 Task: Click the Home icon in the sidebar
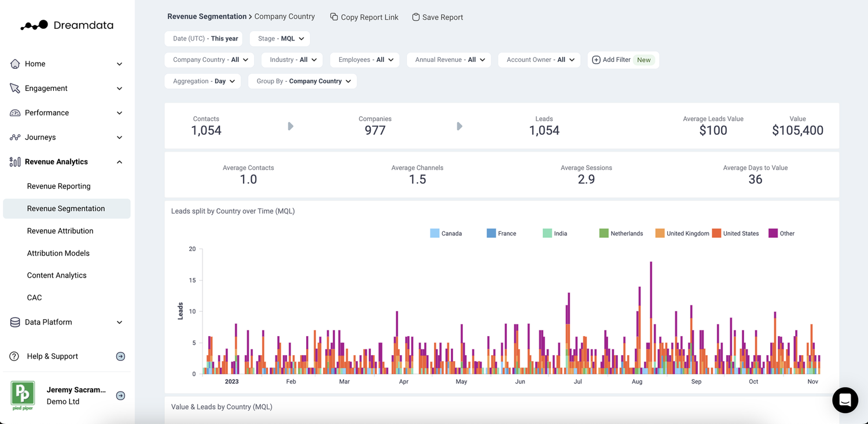click(14, 64)
